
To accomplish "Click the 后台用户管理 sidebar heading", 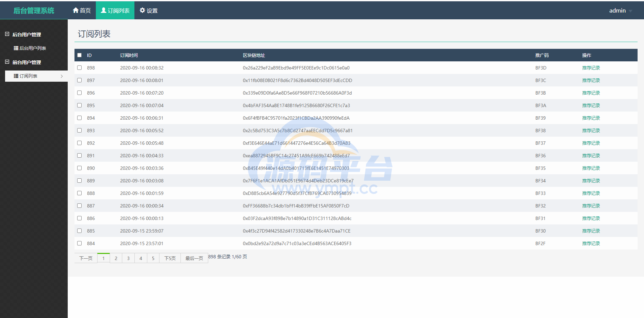I will coord(26,34).
